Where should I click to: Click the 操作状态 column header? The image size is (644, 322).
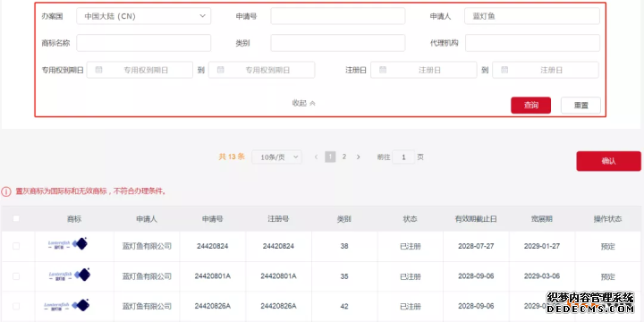[x=608, y=219]
